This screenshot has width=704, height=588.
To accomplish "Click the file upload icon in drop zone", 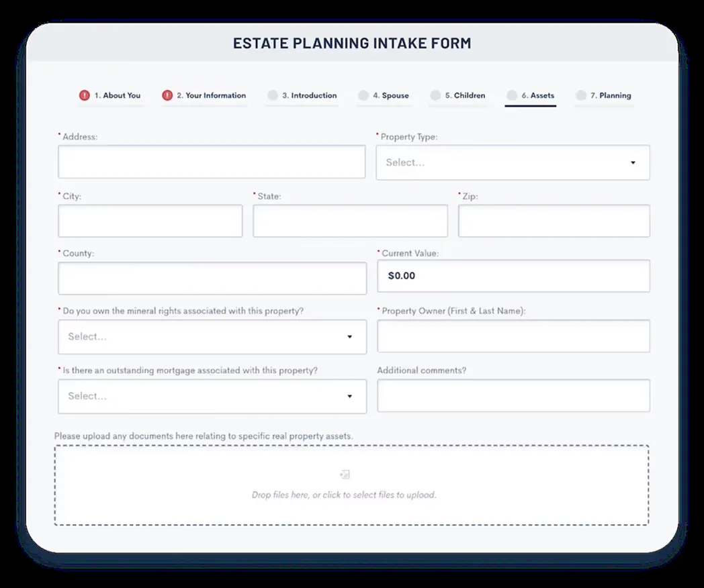I will [344, 474].
